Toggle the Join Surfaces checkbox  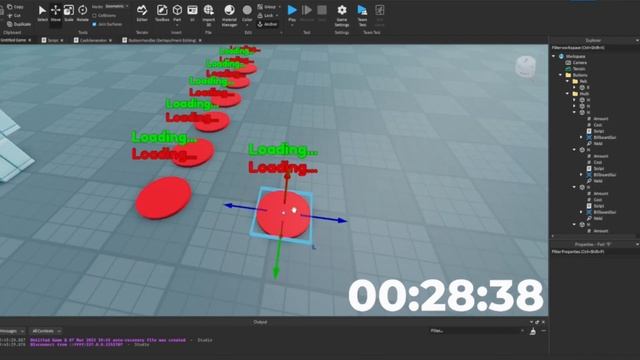95,24
